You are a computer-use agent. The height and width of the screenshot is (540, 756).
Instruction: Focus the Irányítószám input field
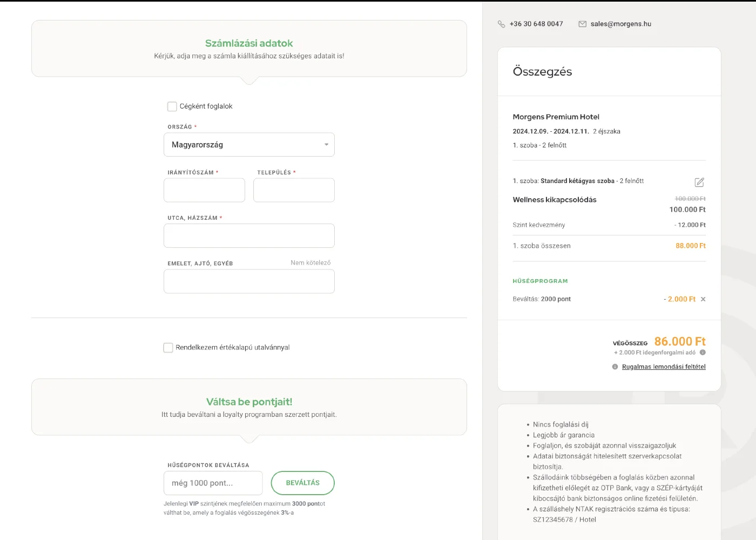pos(204,190)
